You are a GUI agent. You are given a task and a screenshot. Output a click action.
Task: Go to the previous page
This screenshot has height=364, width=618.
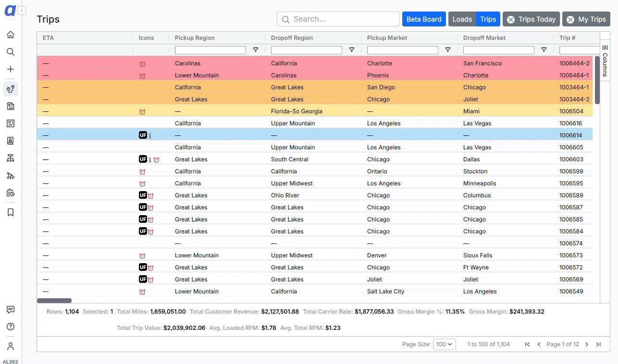pos(539,344)
